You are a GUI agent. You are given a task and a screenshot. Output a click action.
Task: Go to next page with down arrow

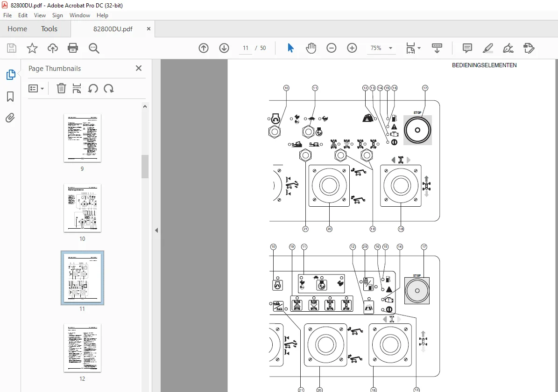tap(224, 48)
